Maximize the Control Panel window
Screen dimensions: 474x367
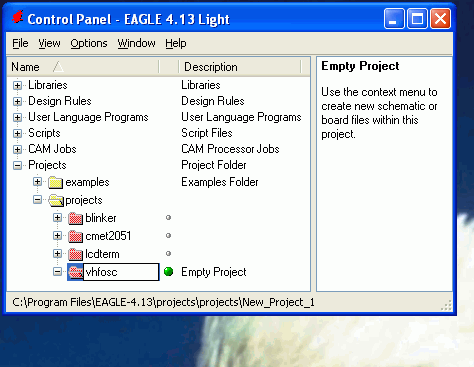(417, 19)
